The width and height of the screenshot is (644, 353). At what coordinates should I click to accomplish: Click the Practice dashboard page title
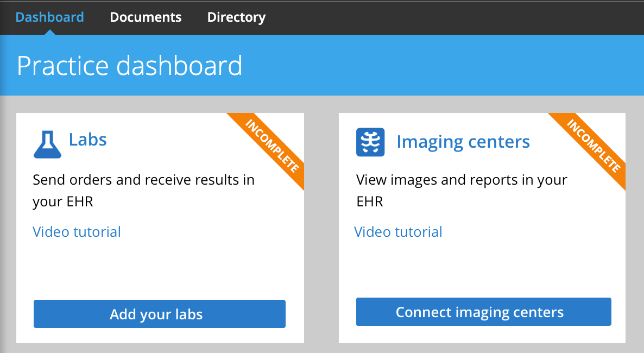click(129, 66)
